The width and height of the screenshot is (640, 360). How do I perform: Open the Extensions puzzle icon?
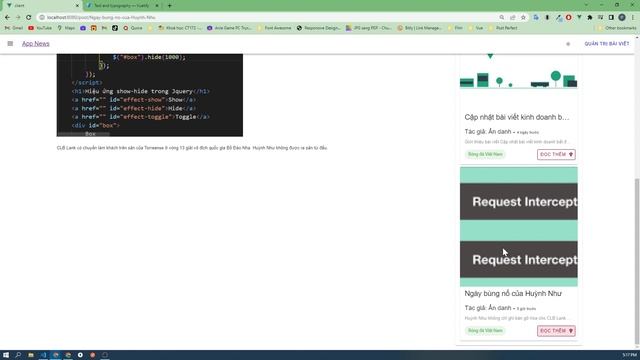[590, 18]
